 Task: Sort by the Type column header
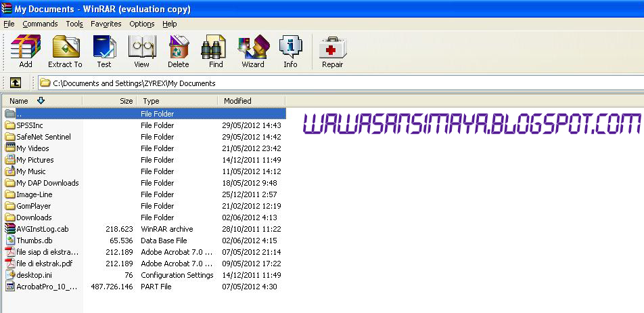pos(177,101)
